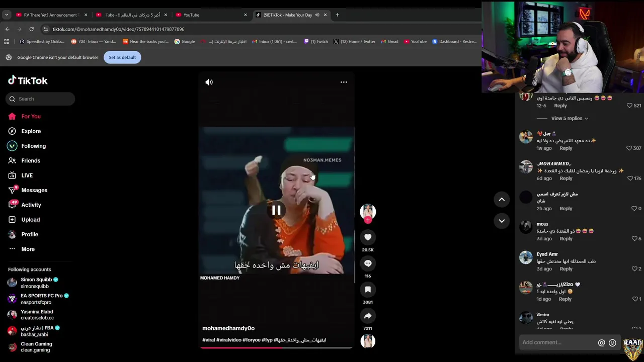644x362 pixels.
Task: Seek the video progress bar
Action: 276,347
